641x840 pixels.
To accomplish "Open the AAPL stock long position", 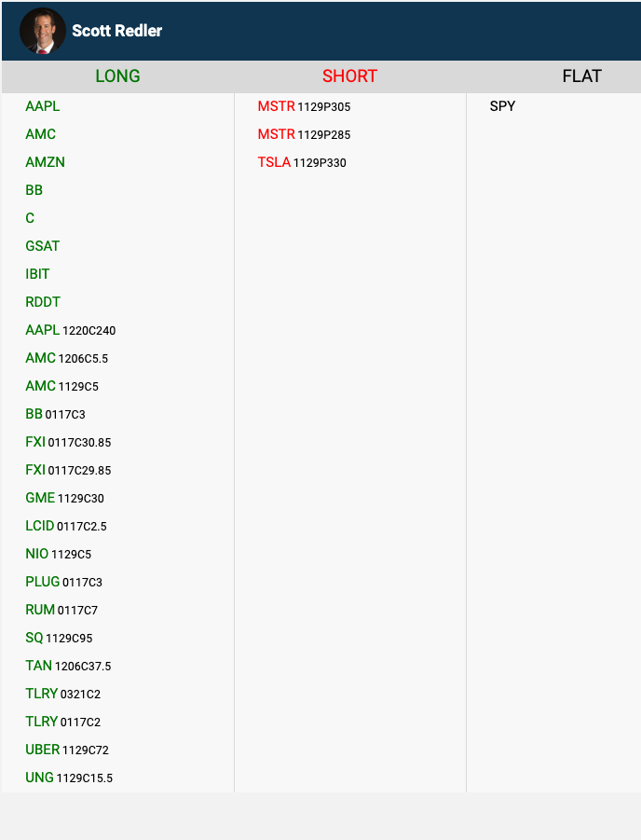I will 43,106.
